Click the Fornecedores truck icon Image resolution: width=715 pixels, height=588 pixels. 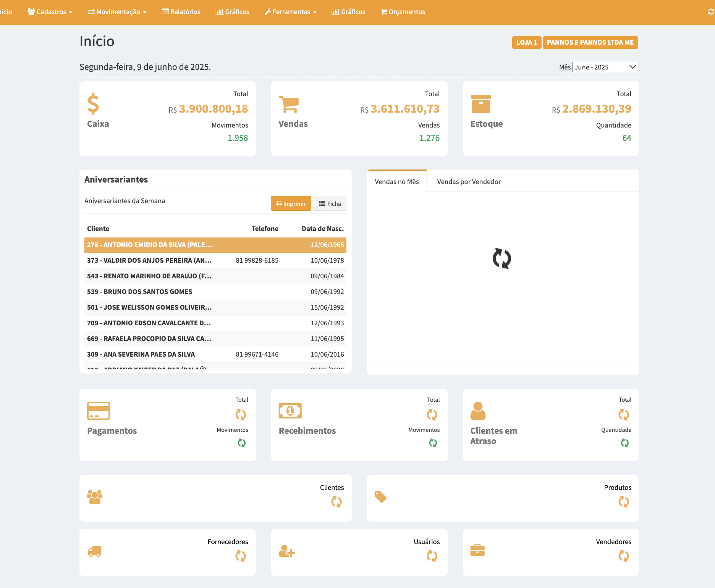click(x=95, y=551)
